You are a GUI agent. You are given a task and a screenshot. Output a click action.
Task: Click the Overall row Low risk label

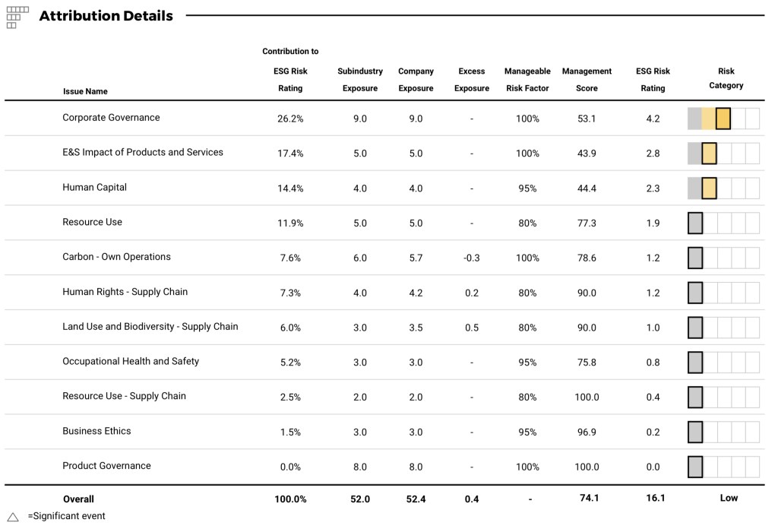point(729,499)
